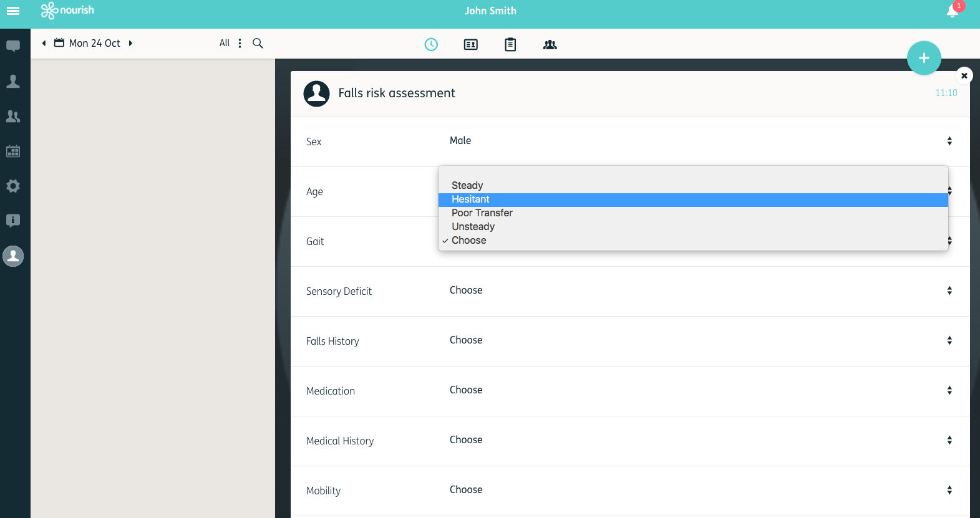Image resolution: width=980 pixels, height=518 pixels.
Task: Open the group people icon in toolbar
Action: [550, 45]
